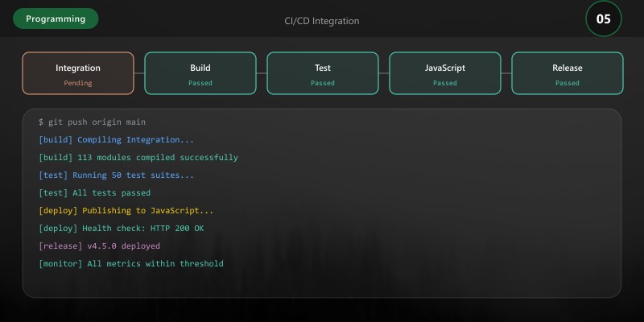Image resolution: width=644 pixels, height=322 pixels.
Task: Click the Programming category badge
Action: point(56,19)
